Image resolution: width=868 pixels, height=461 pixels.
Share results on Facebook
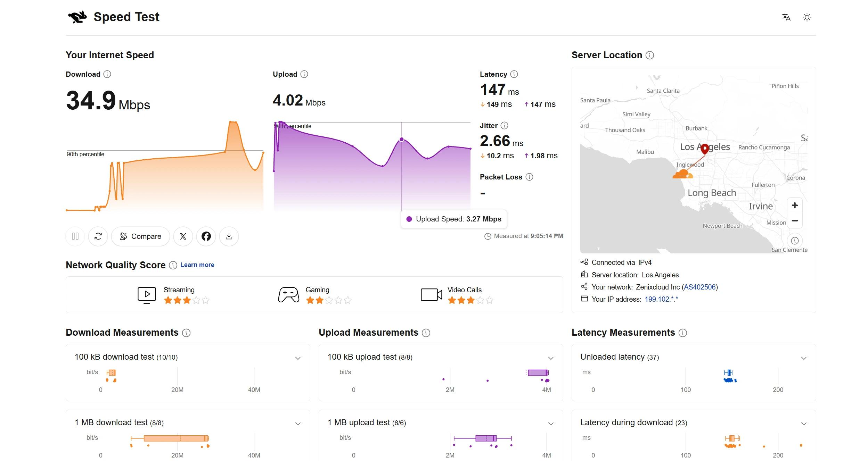(x=206, y=236)
